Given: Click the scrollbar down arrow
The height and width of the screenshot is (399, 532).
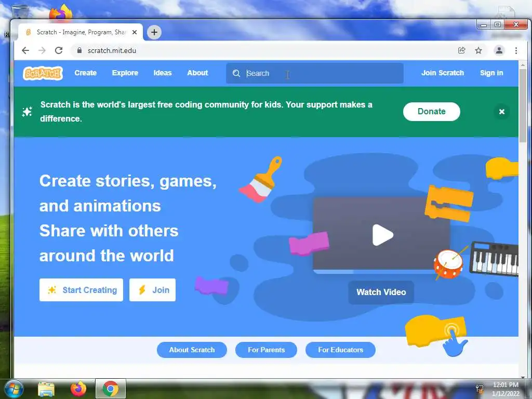Looking at the screenshot, I should (x=523, y=377).
